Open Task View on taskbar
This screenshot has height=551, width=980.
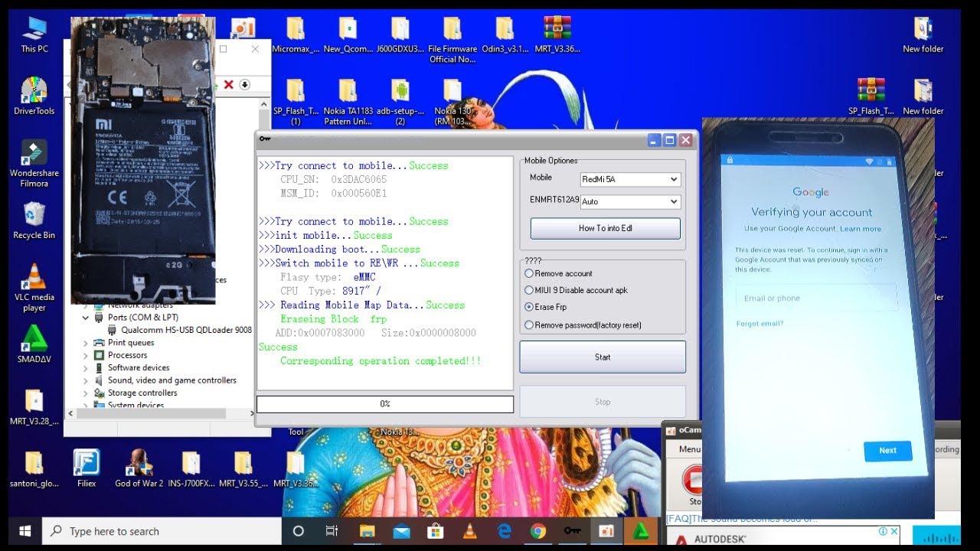(x=332, y=531)
